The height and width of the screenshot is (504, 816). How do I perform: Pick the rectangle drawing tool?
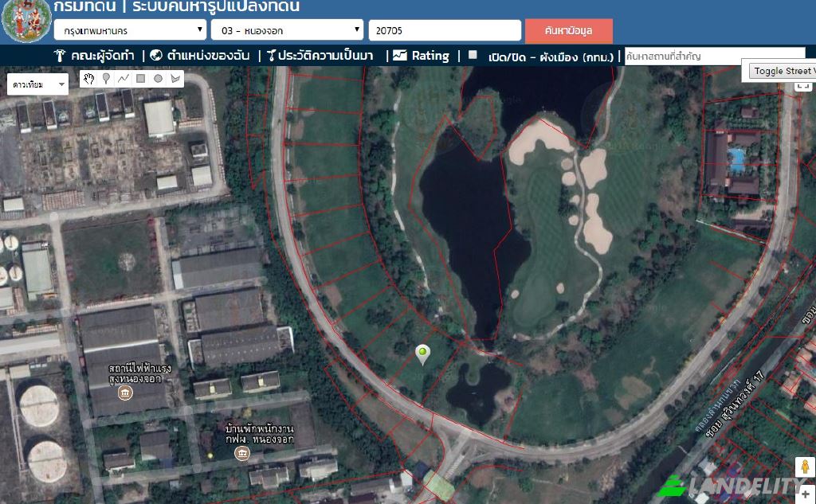coord(140,79)
